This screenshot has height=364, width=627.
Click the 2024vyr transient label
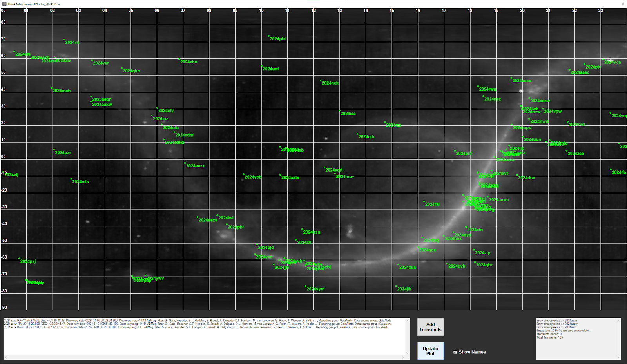pos(101,63)
